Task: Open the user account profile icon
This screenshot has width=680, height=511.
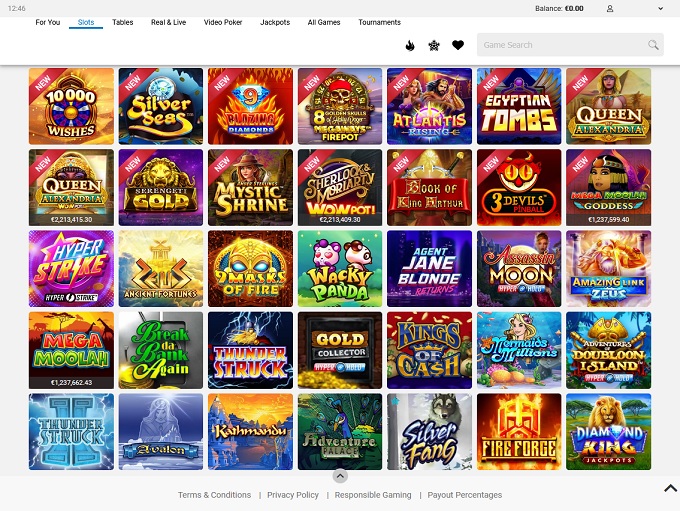Action: (610, 9)
